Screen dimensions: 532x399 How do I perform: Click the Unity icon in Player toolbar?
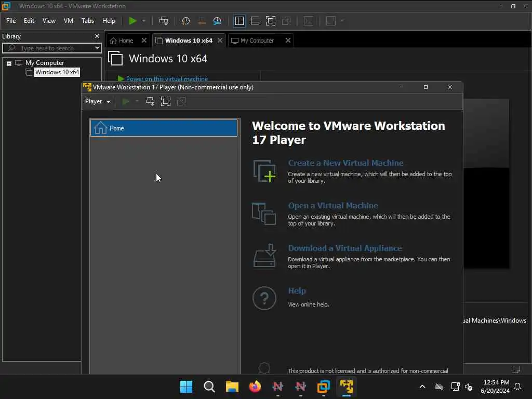[x=181, y=101]
